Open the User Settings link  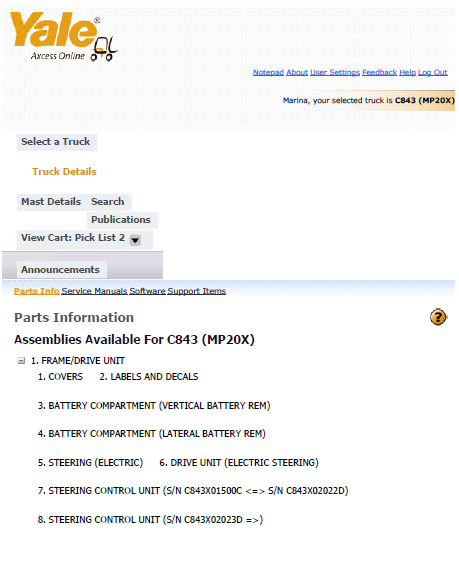coord(335,72)
